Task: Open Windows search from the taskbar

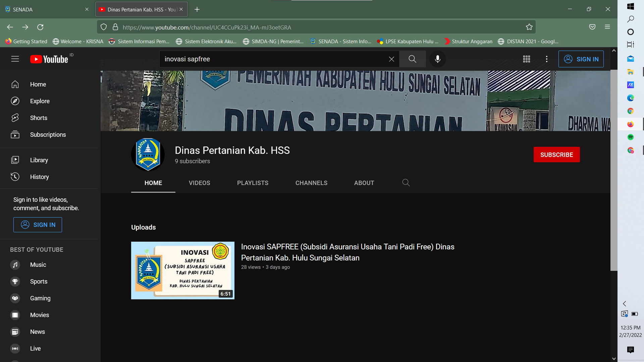Action: tap(631, 19)
